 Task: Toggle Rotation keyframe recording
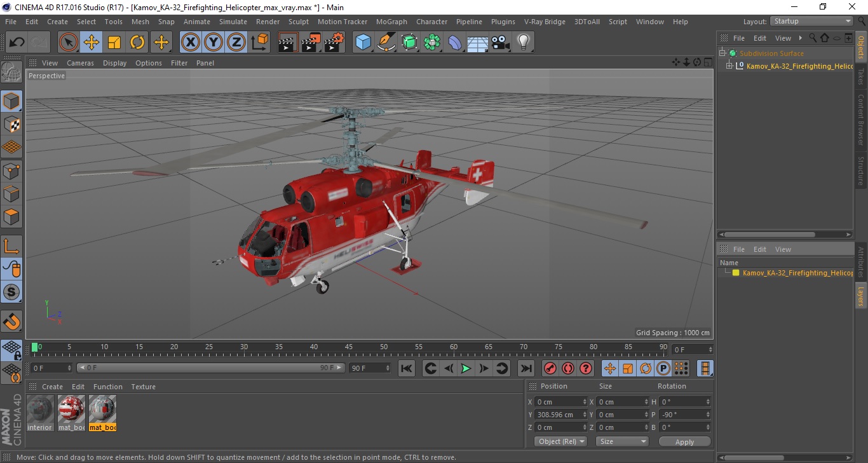click(646, 368)
